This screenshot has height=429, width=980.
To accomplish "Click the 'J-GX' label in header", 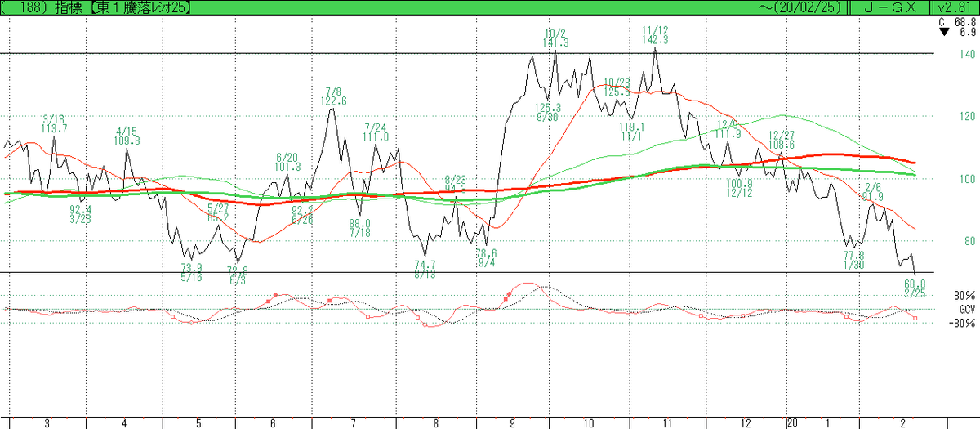I will [889, 7].
